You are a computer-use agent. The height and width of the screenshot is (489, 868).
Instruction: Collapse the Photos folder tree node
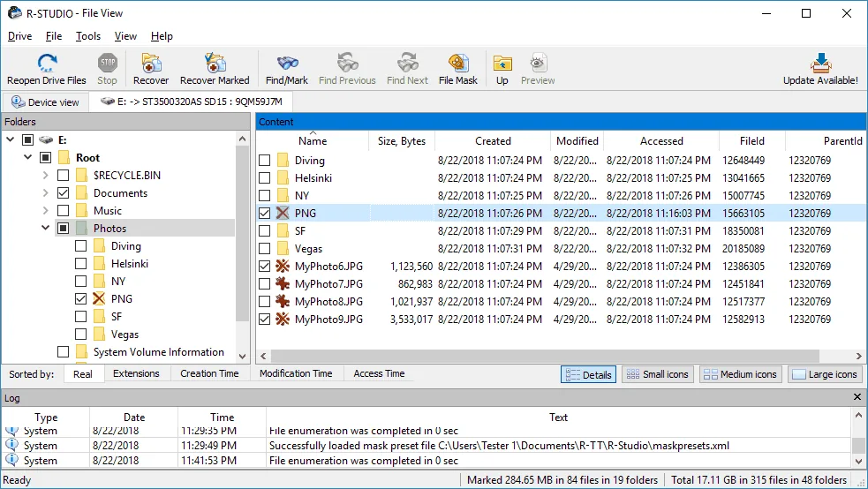coord(45,228)
